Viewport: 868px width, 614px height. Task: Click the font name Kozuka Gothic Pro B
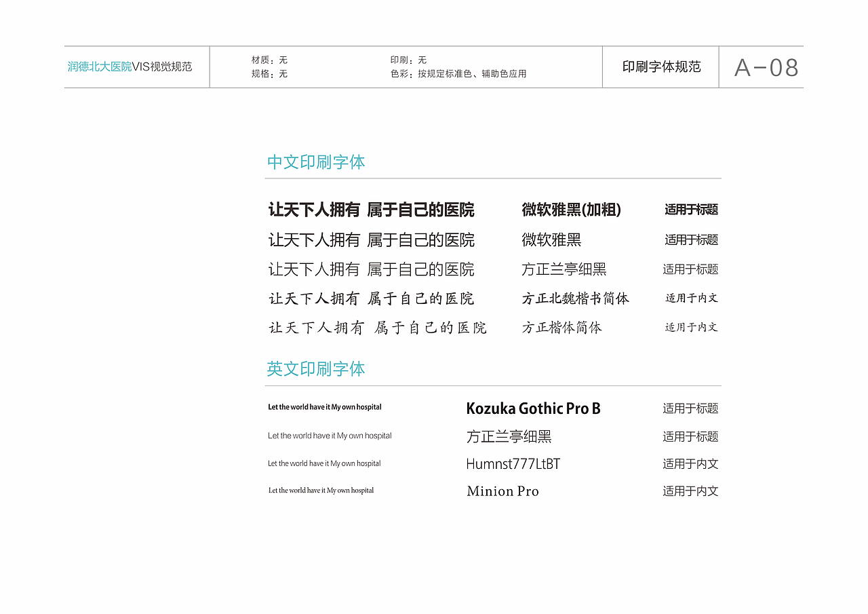pyautogui.click(x=533, y=408)
